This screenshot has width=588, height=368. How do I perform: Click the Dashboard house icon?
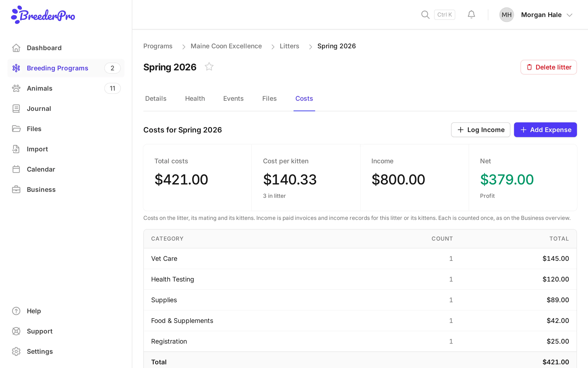tap(16, 48)
